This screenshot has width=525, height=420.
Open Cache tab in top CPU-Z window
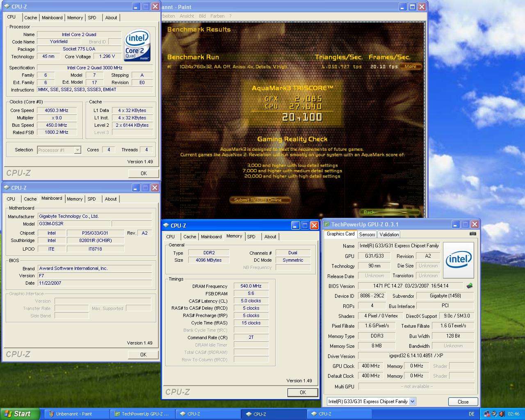pyautogui.click(x=30, y=18)
